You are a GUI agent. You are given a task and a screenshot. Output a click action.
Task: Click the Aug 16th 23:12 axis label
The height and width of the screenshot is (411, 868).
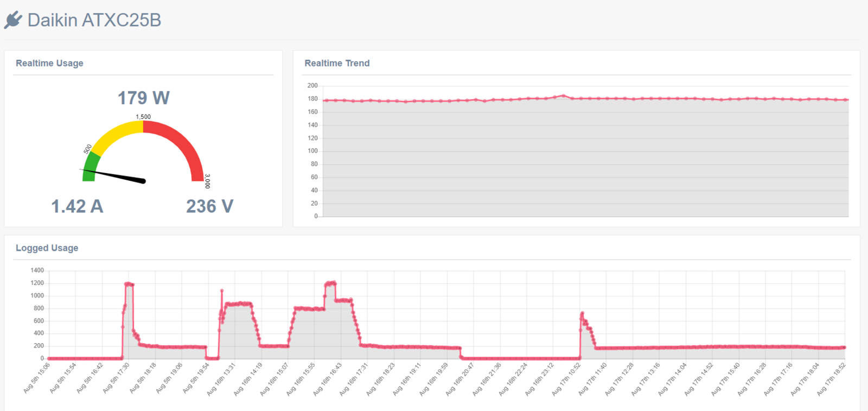pos(539,379)
